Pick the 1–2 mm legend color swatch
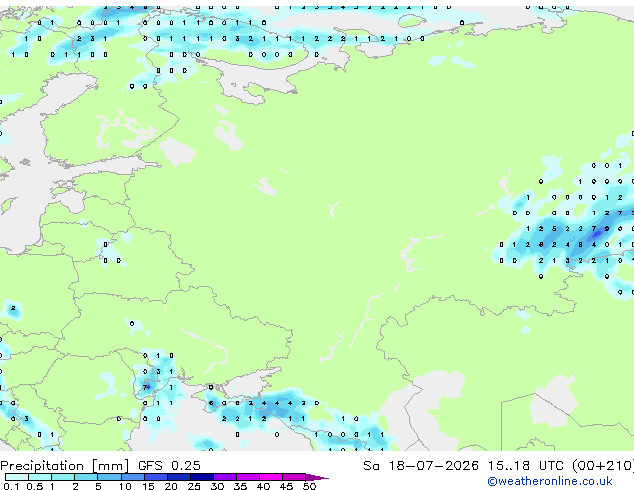 (x=63, y=477)
